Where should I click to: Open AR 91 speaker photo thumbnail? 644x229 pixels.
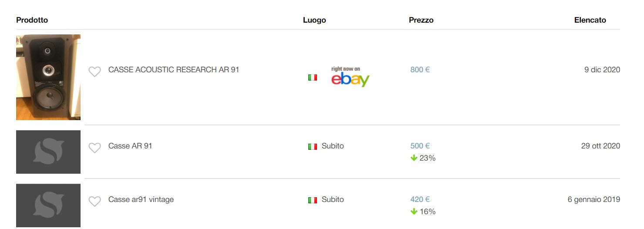pos(48,77)
